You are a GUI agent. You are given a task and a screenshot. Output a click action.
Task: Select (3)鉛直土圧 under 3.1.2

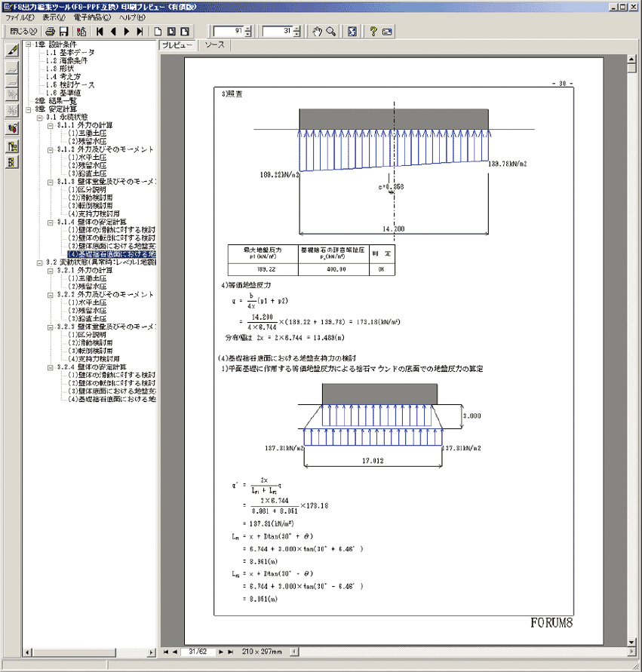click(87, 173)
